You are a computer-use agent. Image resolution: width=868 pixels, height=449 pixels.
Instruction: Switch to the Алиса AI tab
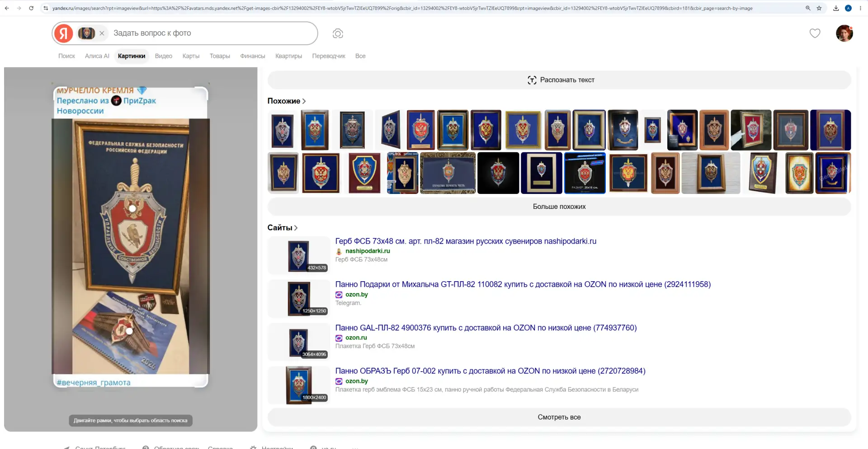click(x=97, y=56)
